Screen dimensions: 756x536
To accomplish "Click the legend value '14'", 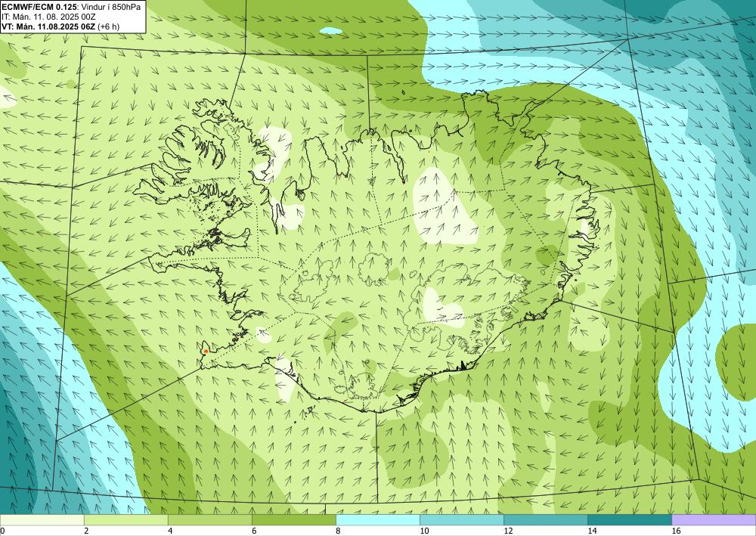I will [592, 531].
